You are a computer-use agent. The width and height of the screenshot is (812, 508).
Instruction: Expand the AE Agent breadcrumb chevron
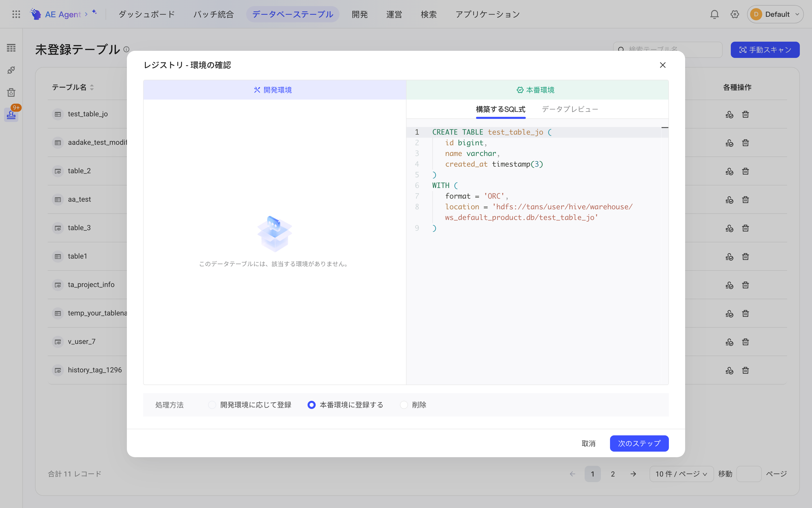click(x=86, y=14)
